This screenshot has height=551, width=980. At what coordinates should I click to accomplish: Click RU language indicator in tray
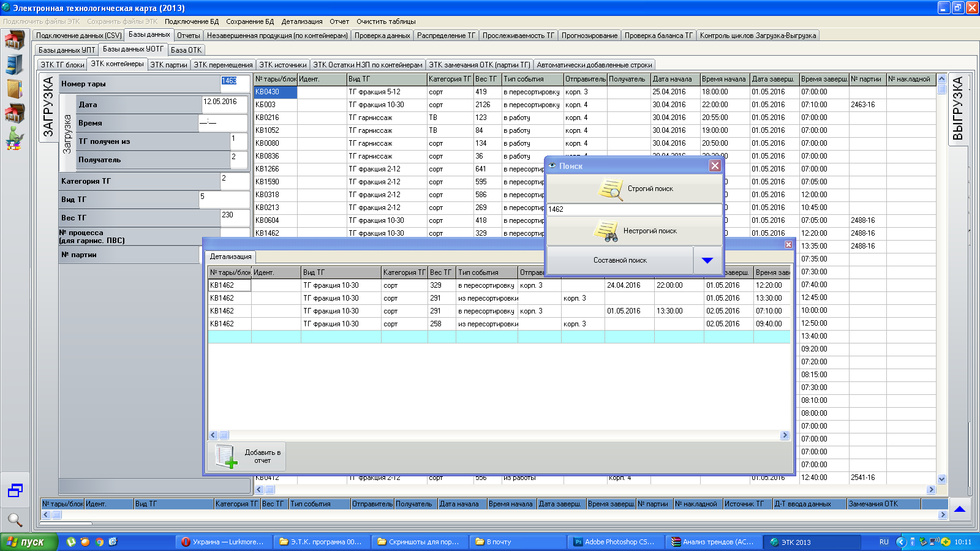(x=884, y=542)
